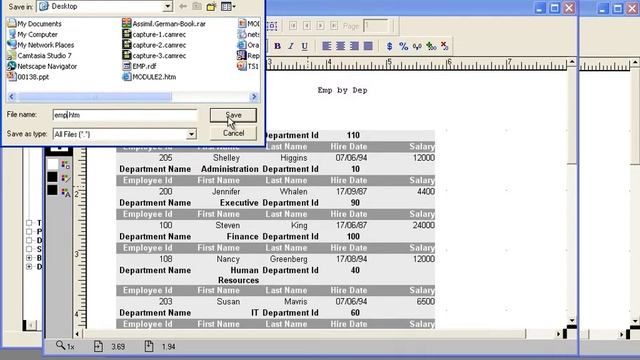Image resolution: width=640 pixels, height=360 pixels.
Task: Select the dashed frame select tool
Action: [x=272, y=26]
